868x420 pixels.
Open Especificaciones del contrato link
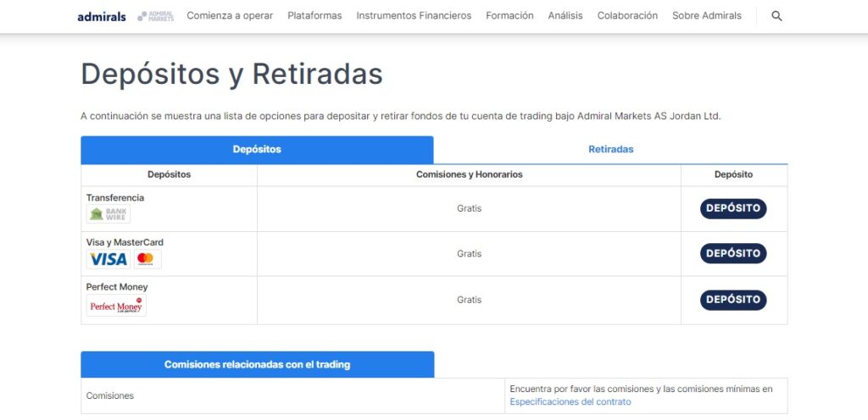click(570, 401)
